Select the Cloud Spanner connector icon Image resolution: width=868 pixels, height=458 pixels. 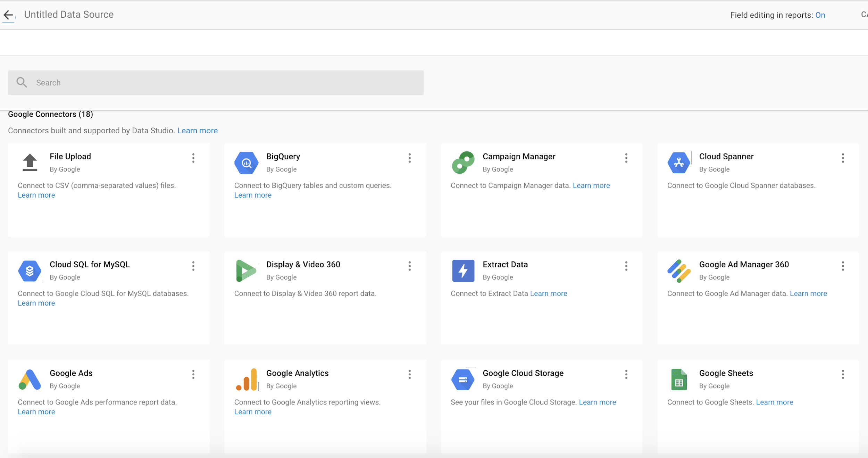pyautogui.click(x=679, y=163)
